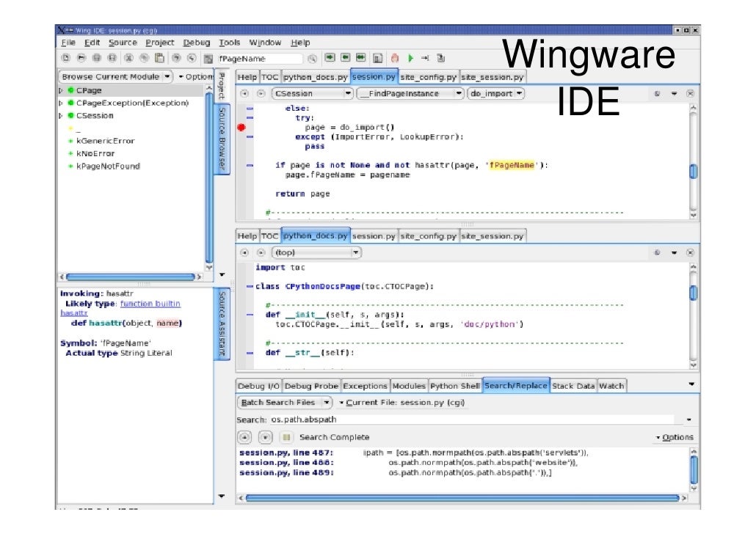Jump to previous search result button
756x534 pixels.
coord(245,437)
